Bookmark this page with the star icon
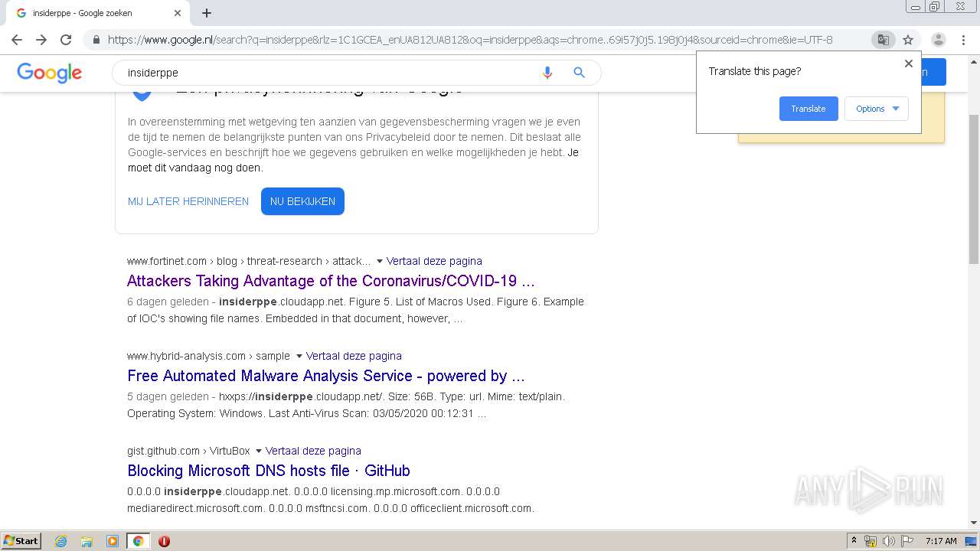This screenshot has height=551, width=980. pyautogui.click(x=908, y=40)
